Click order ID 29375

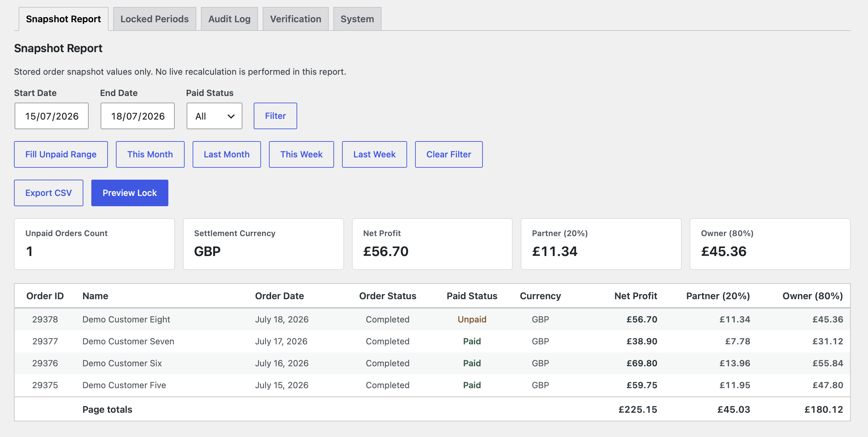pos(45,385)
